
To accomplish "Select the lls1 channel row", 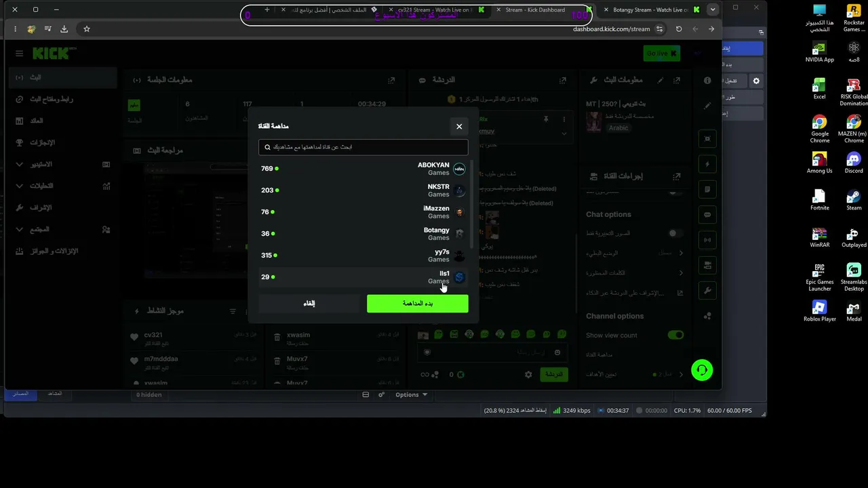I will point(363,277).
